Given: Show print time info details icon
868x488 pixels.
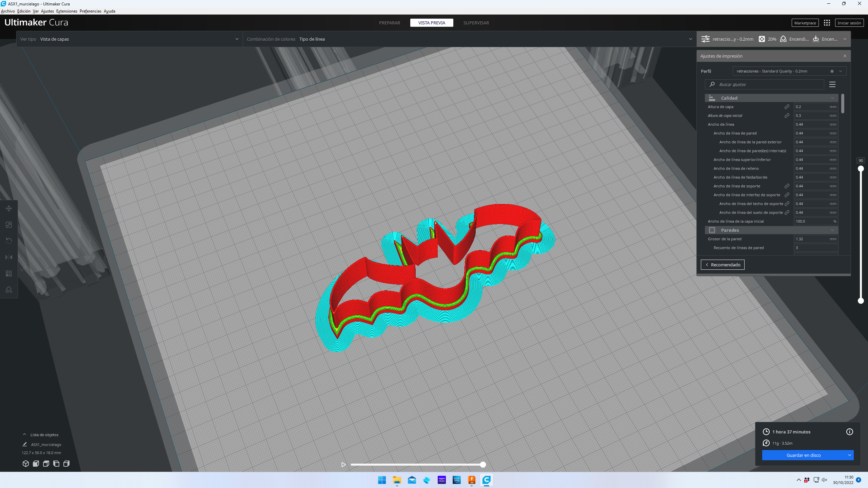Looking at the screenshot, I should point(849,432).
